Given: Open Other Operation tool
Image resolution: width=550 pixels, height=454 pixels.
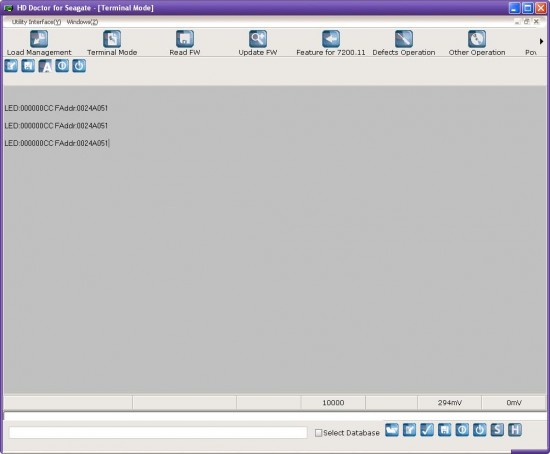Looking at the screenshot, I should click(477, 43).
